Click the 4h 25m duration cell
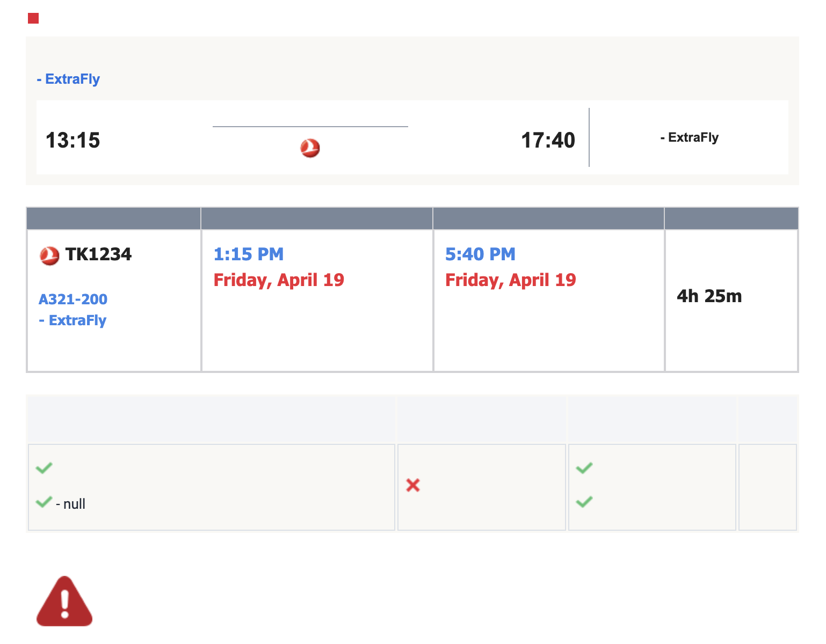The height and width of the screenshot is (644, 826). 709,296
